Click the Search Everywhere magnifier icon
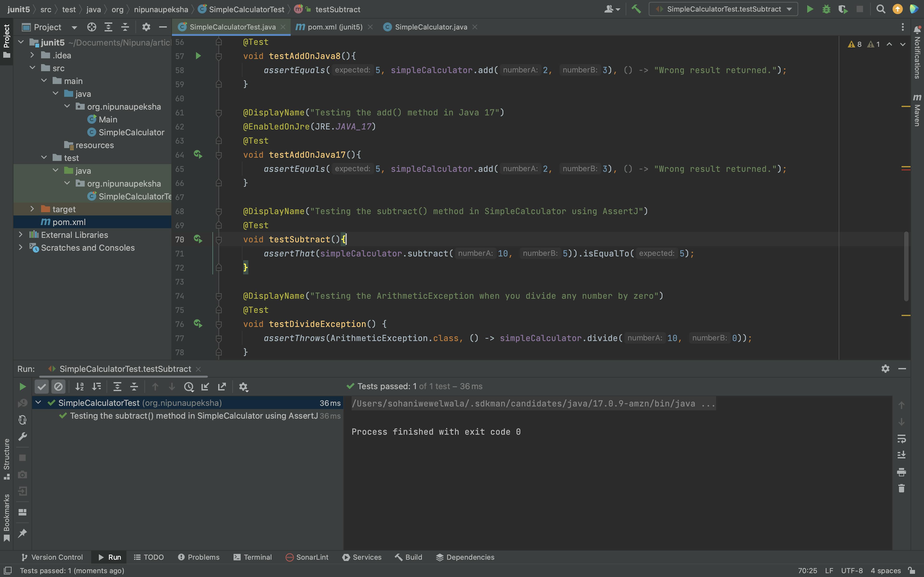Image resolution: width=924 pixels, height=577 pixels. pos(880,9)
